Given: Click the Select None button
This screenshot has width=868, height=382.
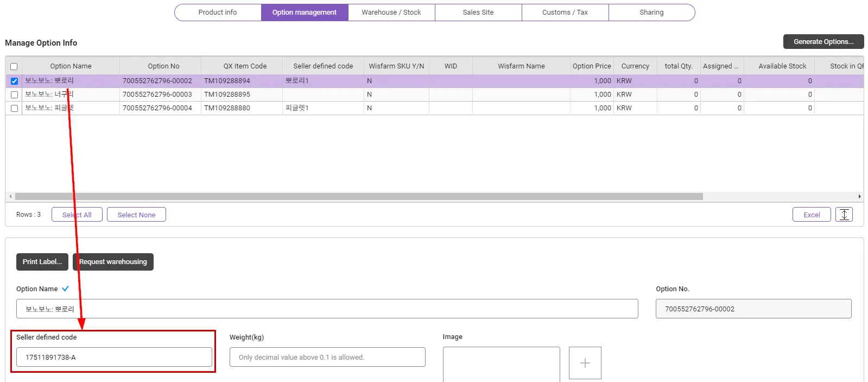Looking at the screenshot, I should coord(136,215).
